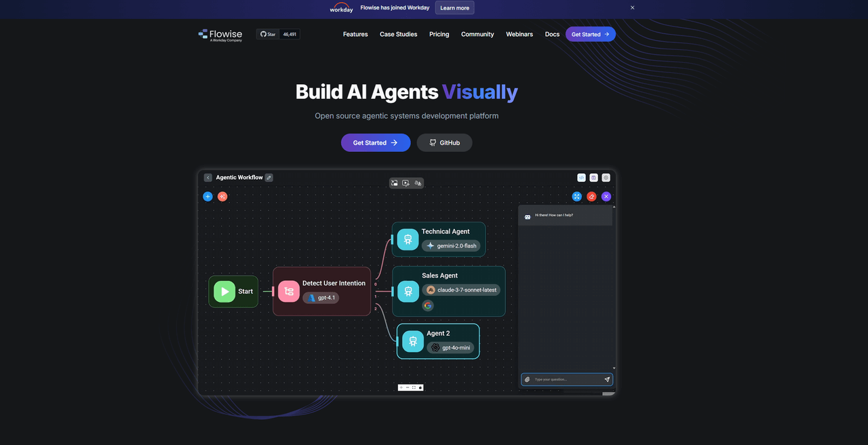
Task: Open the Features menu item
Action: tap(355, 34)
